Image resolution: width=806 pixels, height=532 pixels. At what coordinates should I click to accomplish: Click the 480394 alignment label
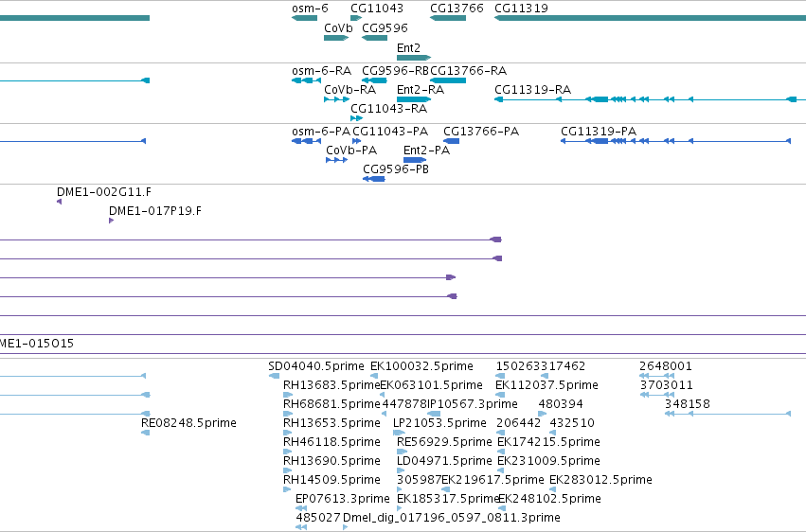click(561, 404)
